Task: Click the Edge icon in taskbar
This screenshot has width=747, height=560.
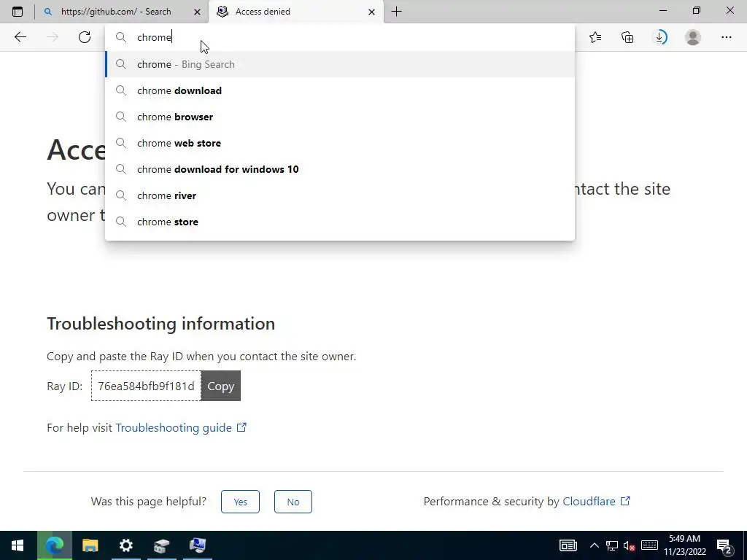Action: coord(54,545)
